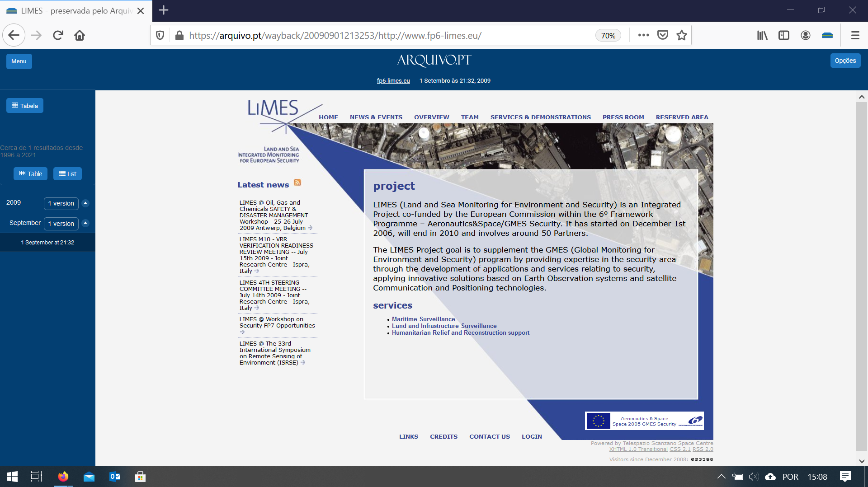Image resolution: width=868 pixels, height=487 pixels.
Task: Open the Windows Start menu
Action: point(12,477)
